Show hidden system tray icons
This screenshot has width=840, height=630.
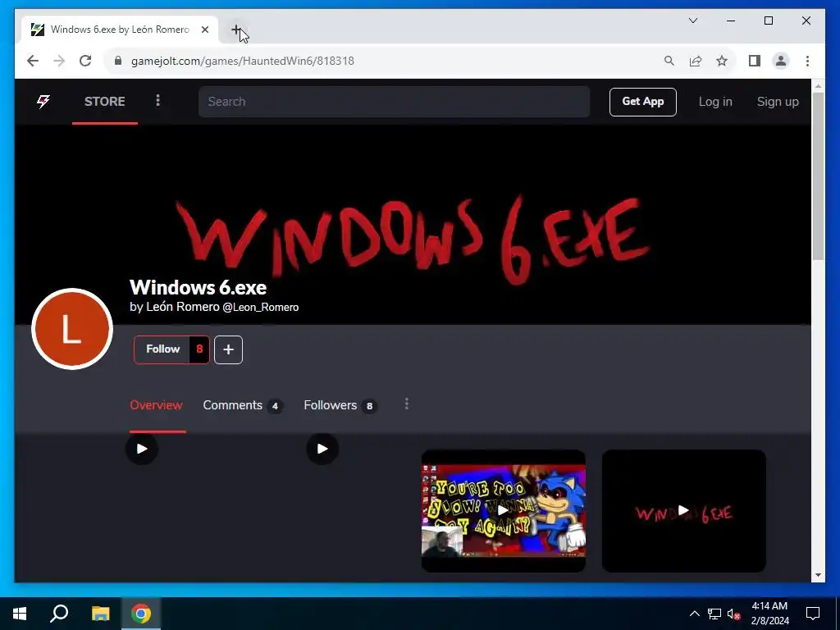point(694,614)
